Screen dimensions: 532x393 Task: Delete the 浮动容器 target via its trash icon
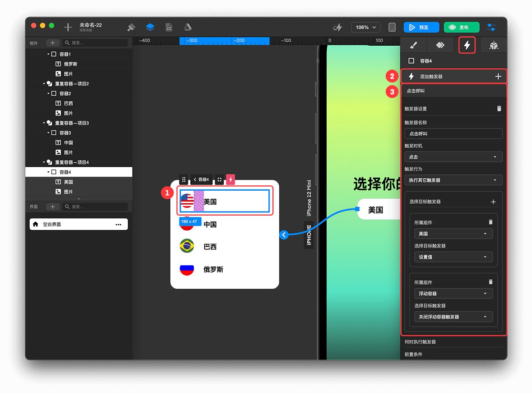(490, 282)
